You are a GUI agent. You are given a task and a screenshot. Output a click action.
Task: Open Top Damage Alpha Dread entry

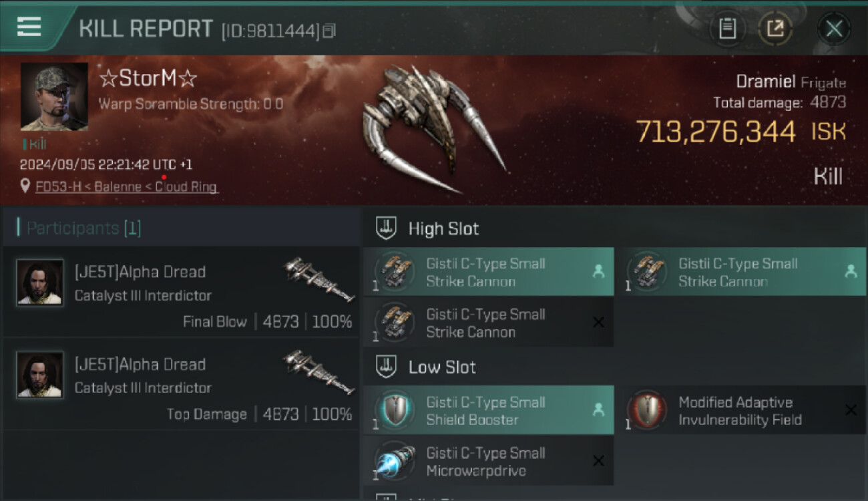181,384
